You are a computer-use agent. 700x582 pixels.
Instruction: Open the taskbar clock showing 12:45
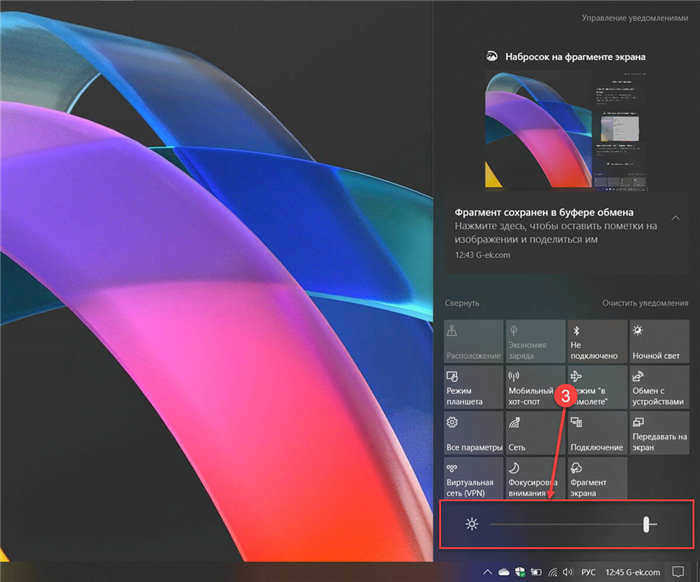(633, 572)
